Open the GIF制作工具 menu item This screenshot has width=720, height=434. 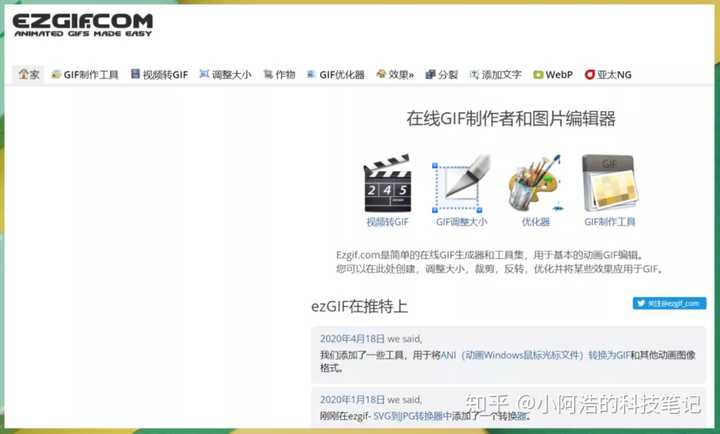(85, 74)
